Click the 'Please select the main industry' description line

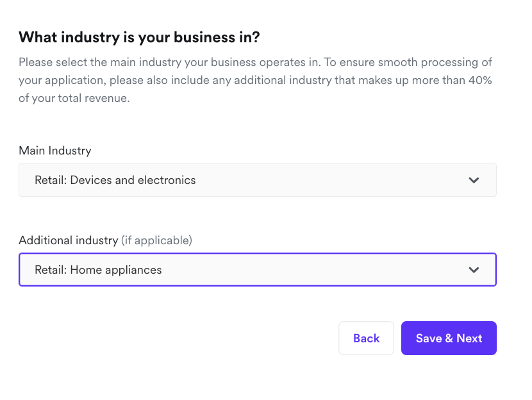point(103,62)
